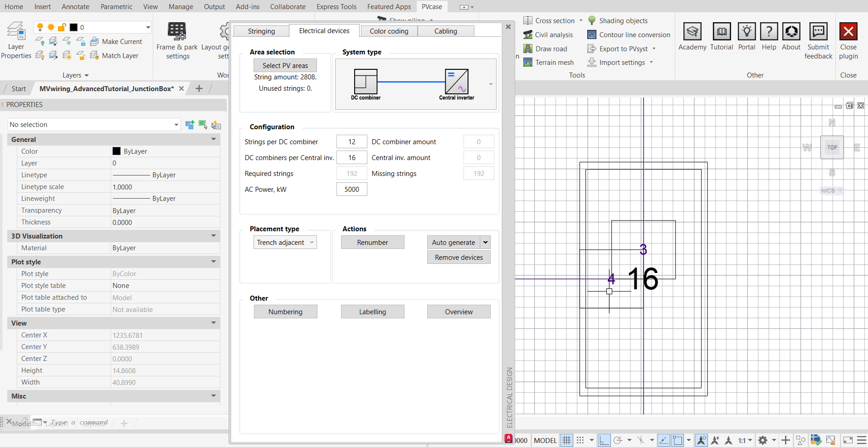Click Remove devices button

[459, 258]
